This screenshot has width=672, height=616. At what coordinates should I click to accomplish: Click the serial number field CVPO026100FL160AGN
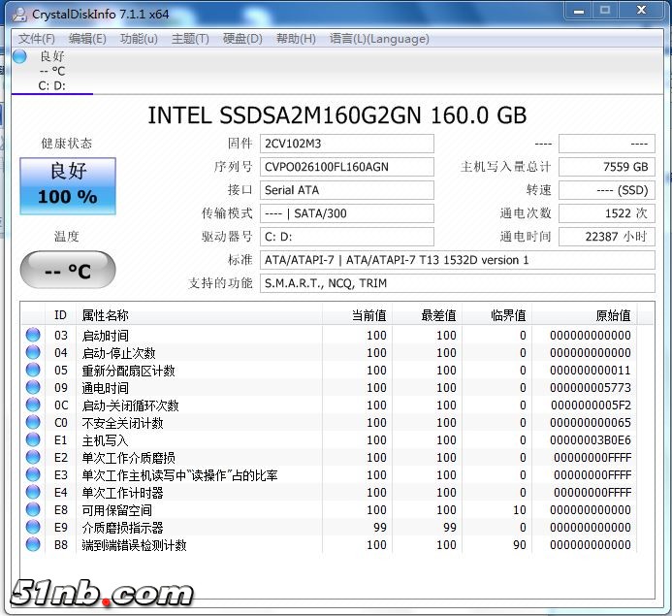(346, 167)
